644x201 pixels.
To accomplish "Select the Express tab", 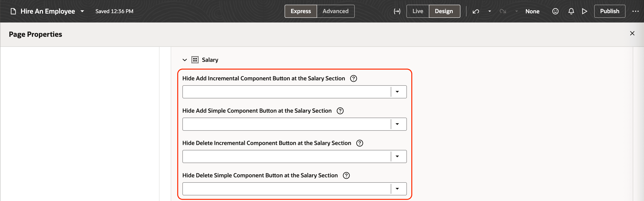I will tap(300, 11).
